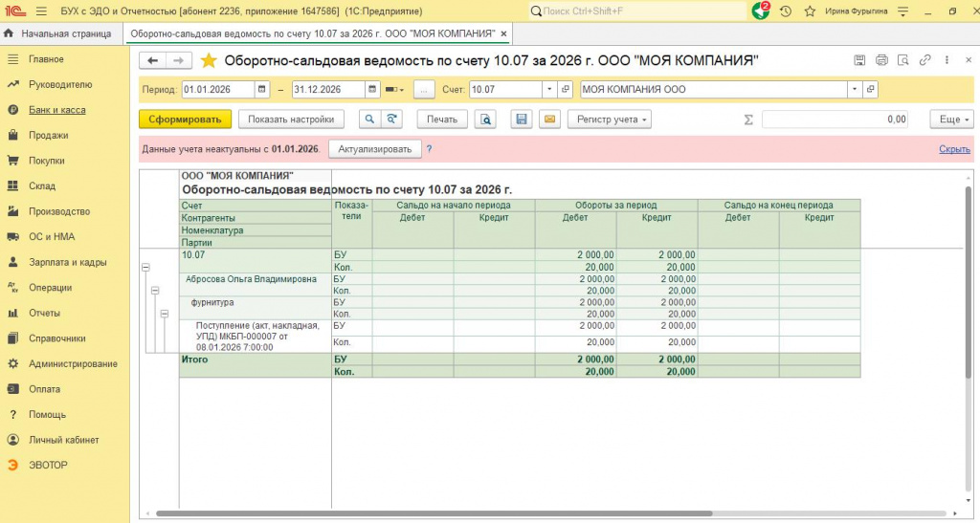Click Показать настройки button

(291, 120)
